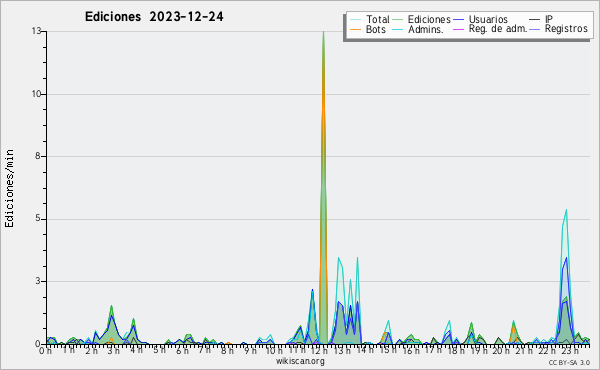600x370 pixels.
Task: Click the "9 h" x-axis label
Action: (250, 351)
